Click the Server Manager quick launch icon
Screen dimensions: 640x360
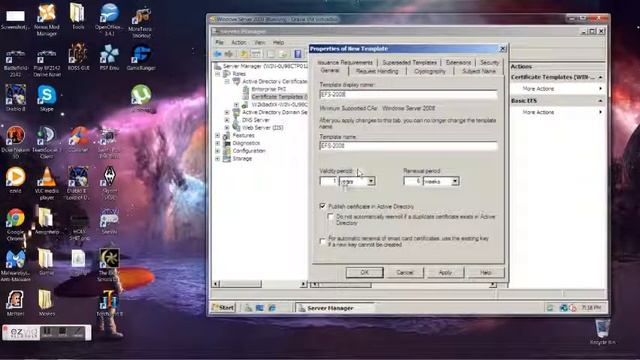pos(248,308)
